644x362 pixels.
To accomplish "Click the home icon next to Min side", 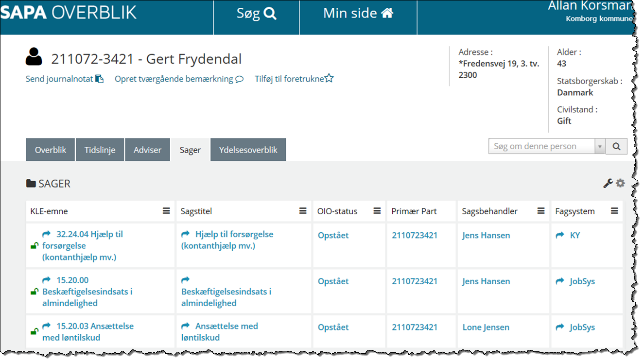I will (x=387, y=13).
